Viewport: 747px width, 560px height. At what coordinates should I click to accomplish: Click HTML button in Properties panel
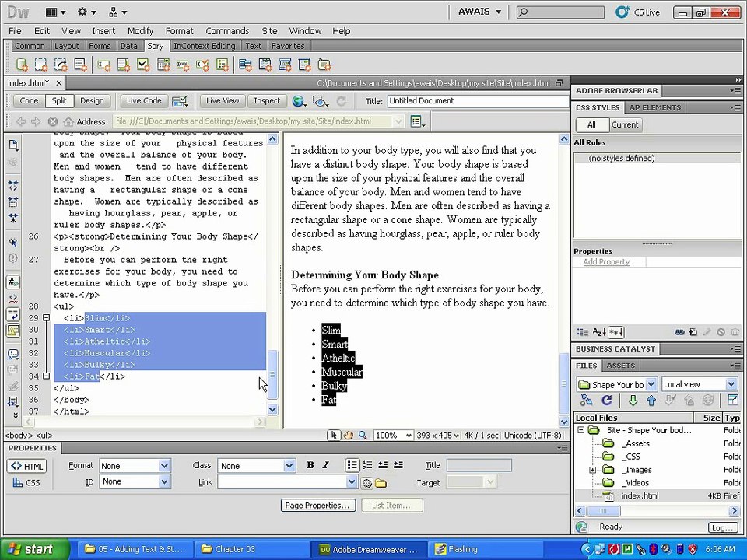click(26, 466)
